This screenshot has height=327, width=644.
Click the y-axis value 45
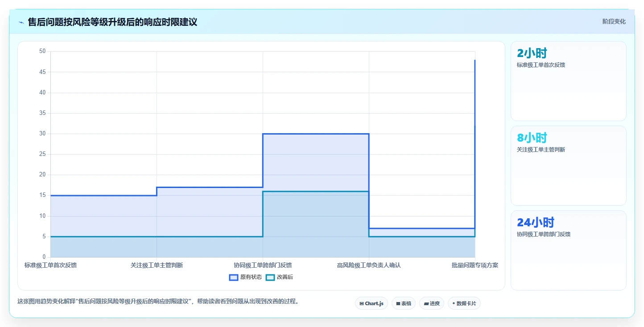coord(43,72)
